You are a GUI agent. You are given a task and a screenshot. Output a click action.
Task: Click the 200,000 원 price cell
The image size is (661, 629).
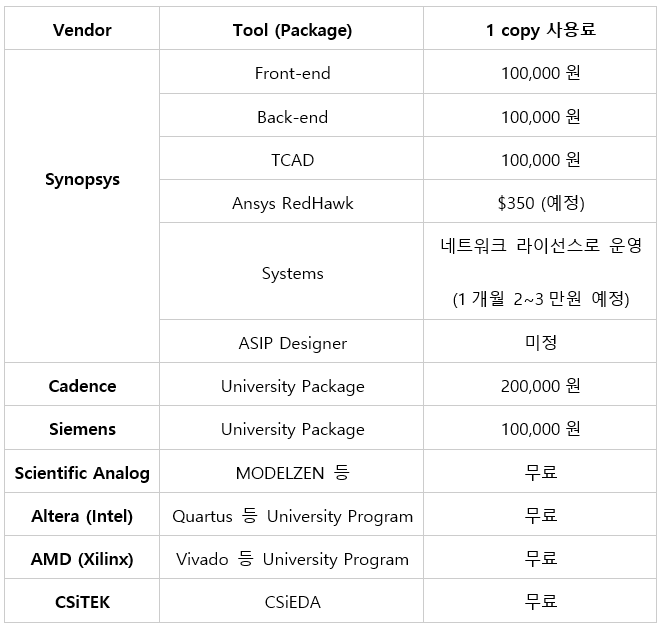pos(540,386)
